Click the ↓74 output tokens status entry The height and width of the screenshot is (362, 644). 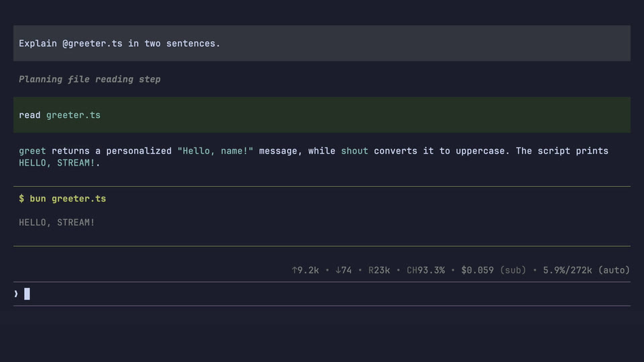point(343,270)
